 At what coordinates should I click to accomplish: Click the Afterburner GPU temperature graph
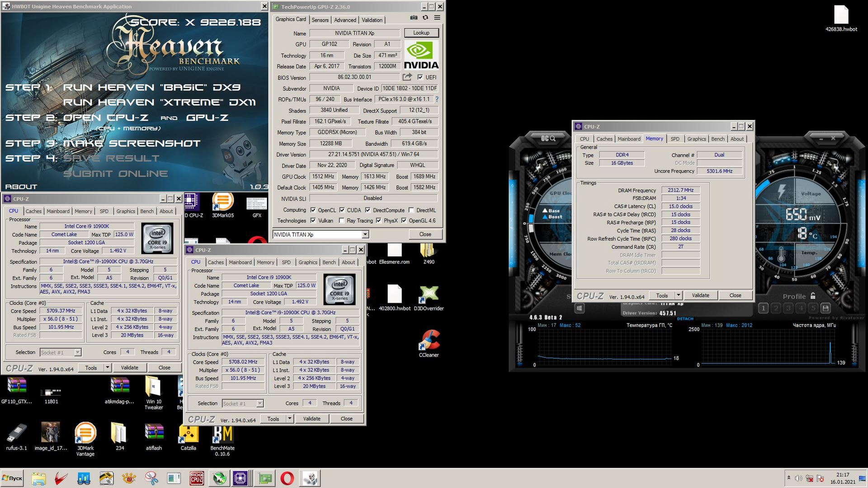tap(604, 347)
